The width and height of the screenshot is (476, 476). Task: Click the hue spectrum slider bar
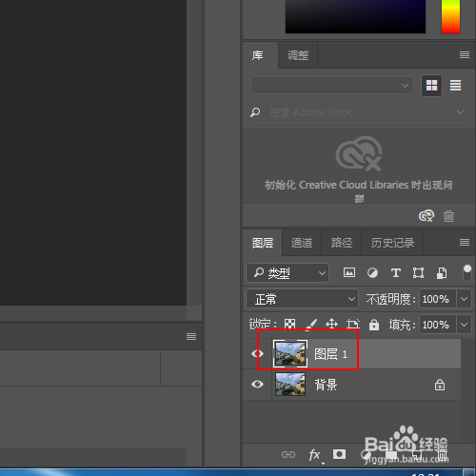450,16
